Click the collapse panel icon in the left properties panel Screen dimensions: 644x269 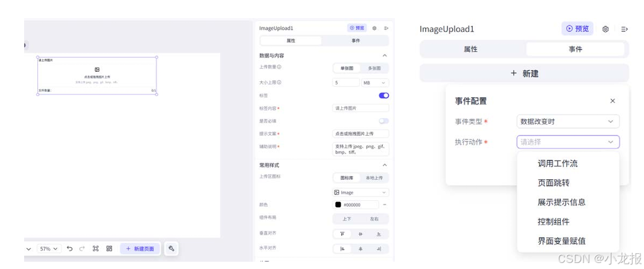click(x=386, y=28)
